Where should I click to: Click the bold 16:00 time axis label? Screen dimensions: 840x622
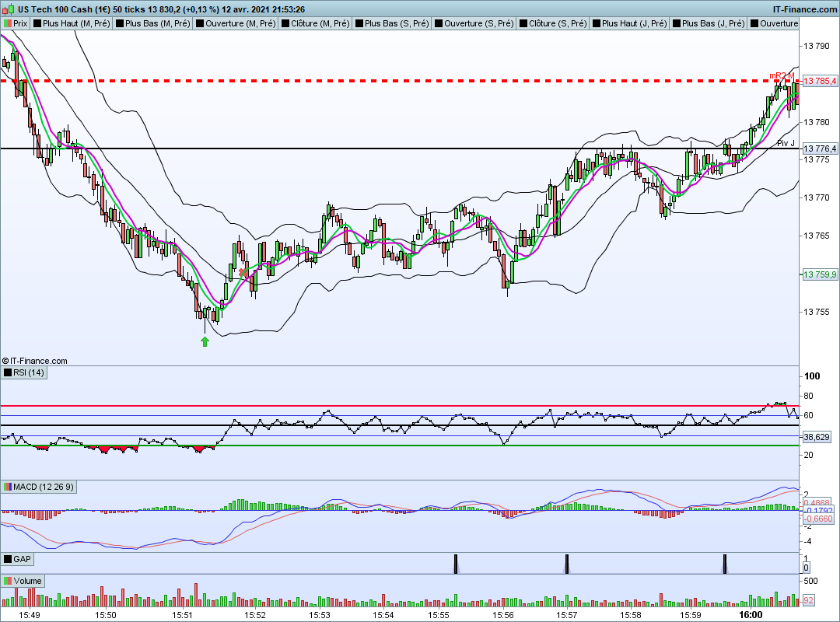[x=751, y=615]
